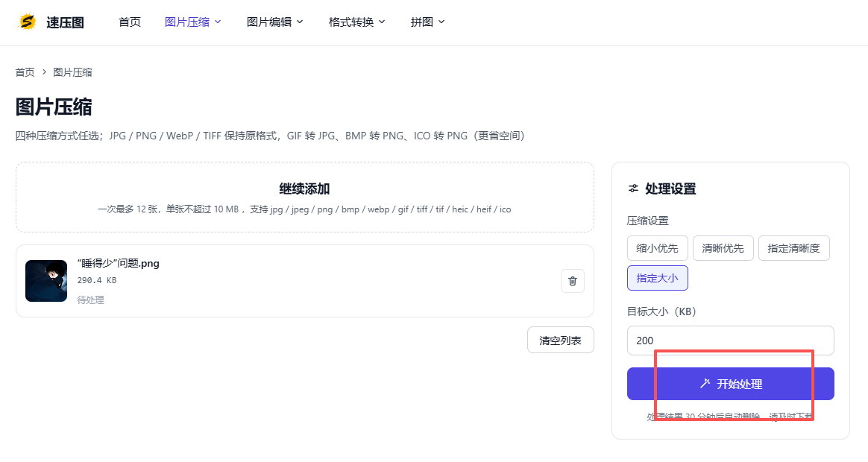
Task: Expand the 格式转换 dropdown menu
Action: 356,22
